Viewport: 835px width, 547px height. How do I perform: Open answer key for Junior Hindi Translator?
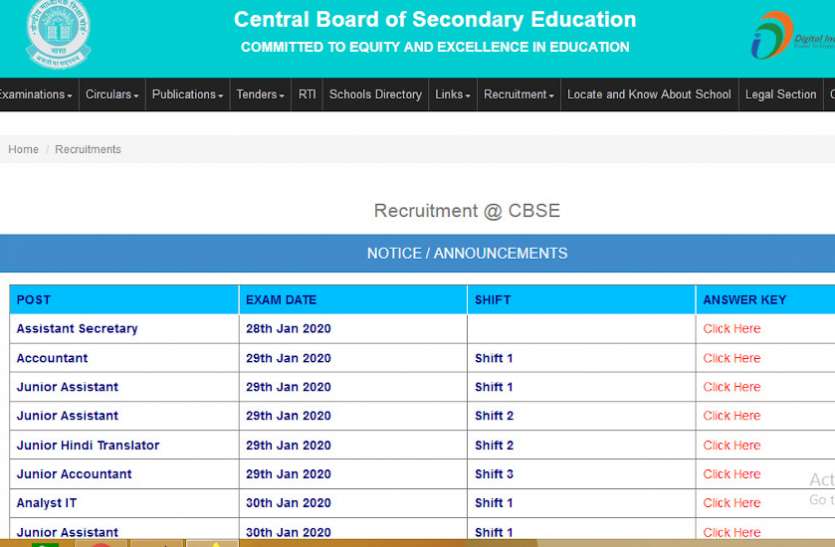[x=732, y=445]
